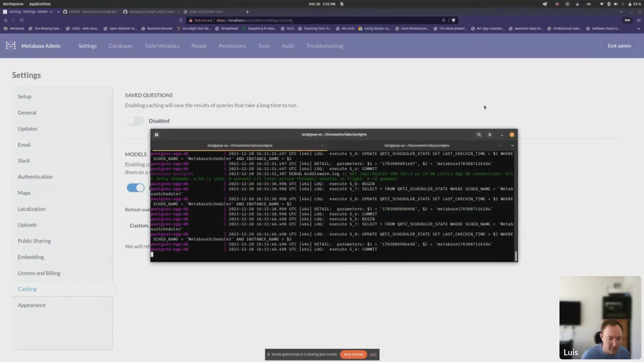Click the browser address bar URL
644x362 pixels.
[254, 20]
